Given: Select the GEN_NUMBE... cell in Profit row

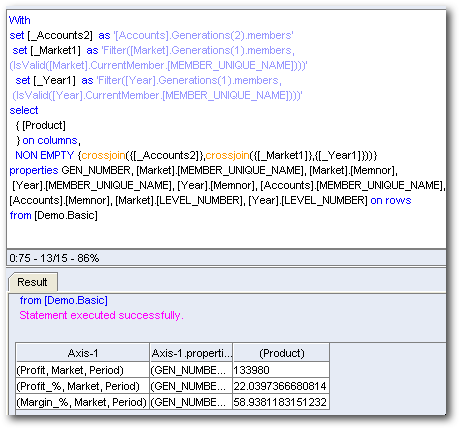Looking at the screenshot, I should point(191,370).
